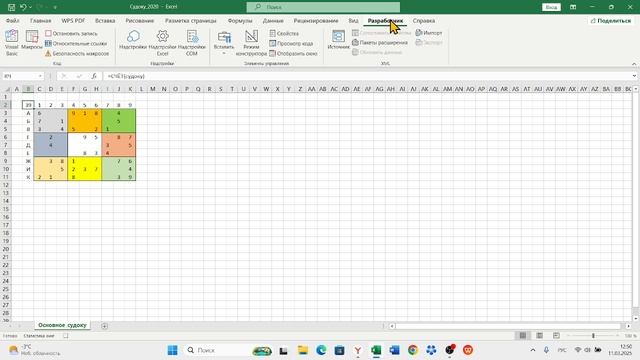Switch to the Вид tab
Screen dimensions: 640x360
pyautogui.click(x=353, y=20)
